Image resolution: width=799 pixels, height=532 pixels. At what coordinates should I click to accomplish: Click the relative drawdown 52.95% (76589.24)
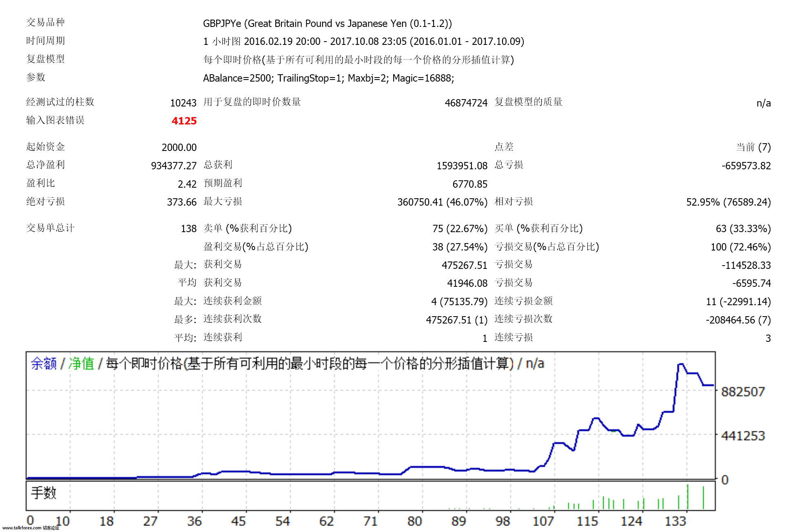click(728, 202)
